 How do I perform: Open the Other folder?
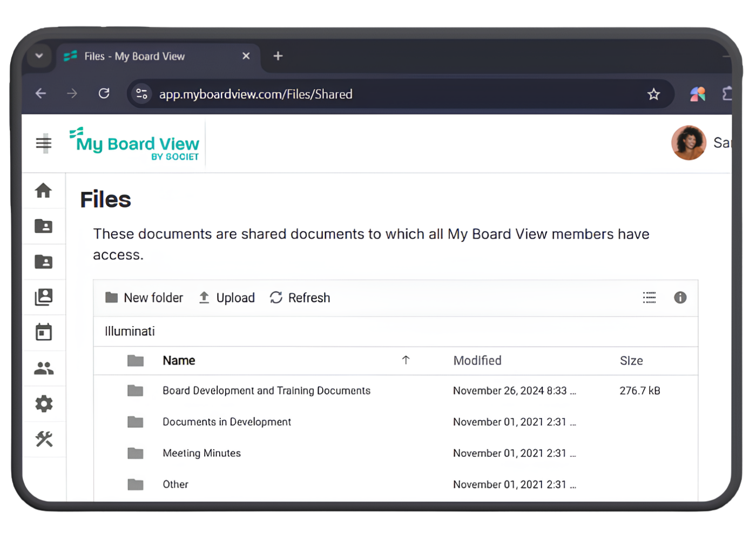175,484
